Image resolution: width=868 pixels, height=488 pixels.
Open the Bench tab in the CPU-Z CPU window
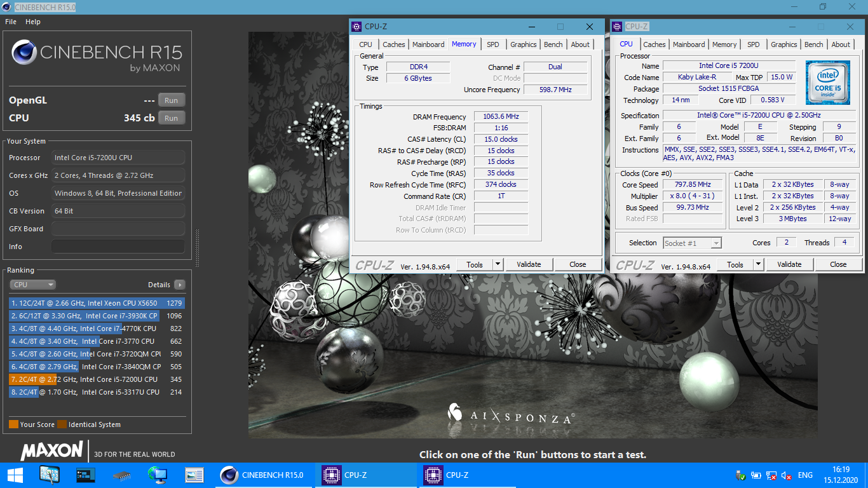[x=814, y=44]
